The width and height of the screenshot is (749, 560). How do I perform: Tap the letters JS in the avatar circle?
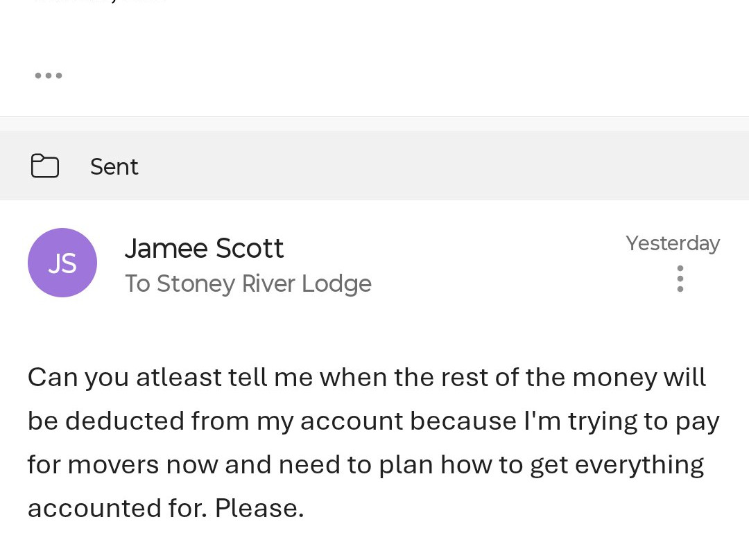coord(62,263)
